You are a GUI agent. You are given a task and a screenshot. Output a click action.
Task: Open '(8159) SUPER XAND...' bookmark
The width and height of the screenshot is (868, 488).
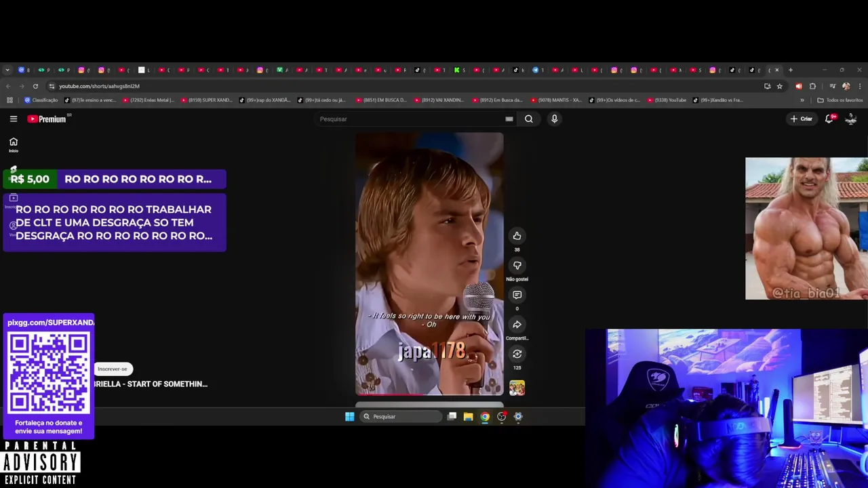tap(207, 100)
